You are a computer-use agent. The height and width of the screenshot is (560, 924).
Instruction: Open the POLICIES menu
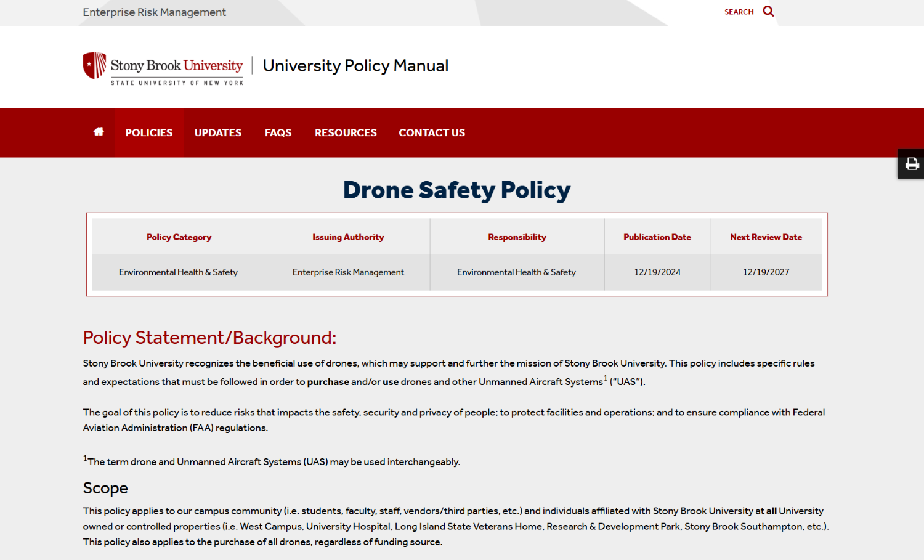(x=148, y=132)
